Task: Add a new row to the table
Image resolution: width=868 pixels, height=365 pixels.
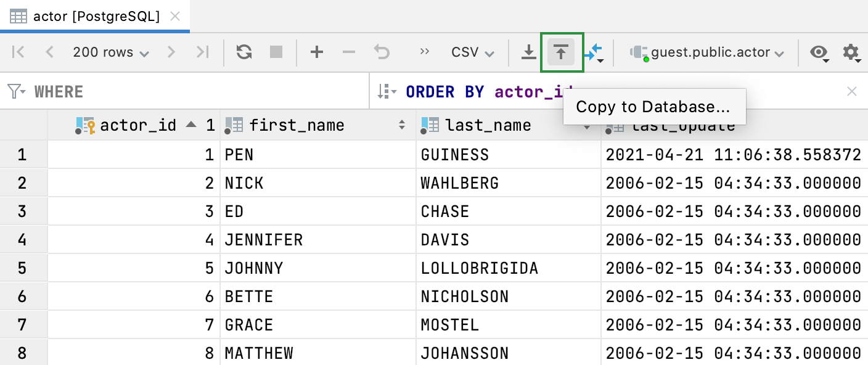Action: [316, 52]
